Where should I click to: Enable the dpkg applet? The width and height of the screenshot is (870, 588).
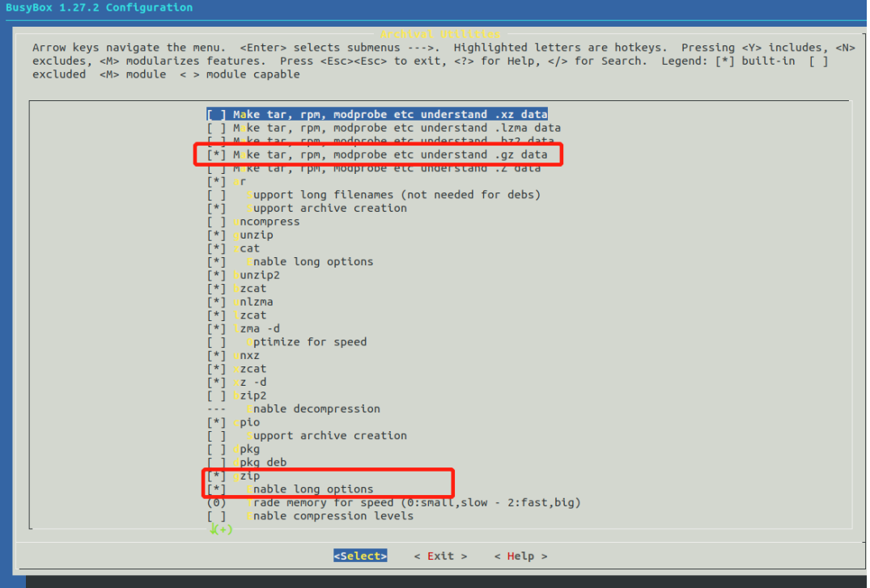pyautogui.click(x=233, y=449)
